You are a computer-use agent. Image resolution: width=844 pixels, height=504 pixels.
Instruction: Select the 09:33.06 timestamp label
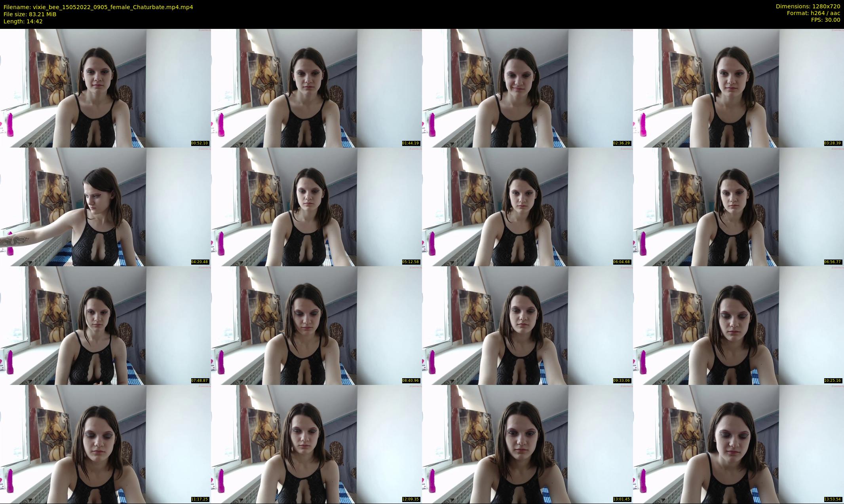coord(622,381)
